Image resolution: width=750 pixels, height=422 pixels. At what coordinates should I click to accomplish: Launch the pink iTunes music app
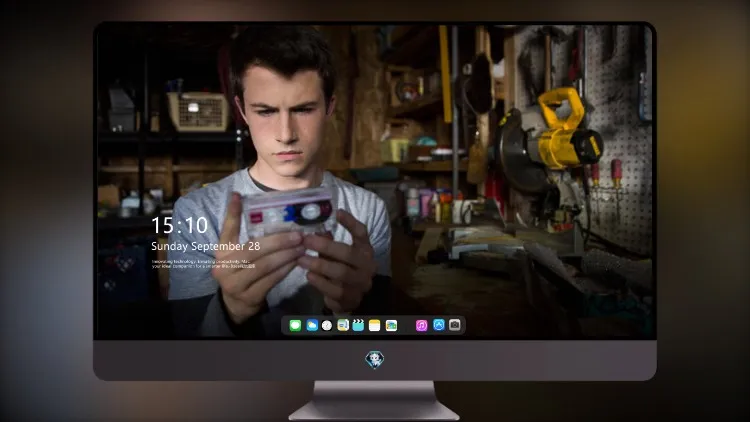tap(421, 325)
